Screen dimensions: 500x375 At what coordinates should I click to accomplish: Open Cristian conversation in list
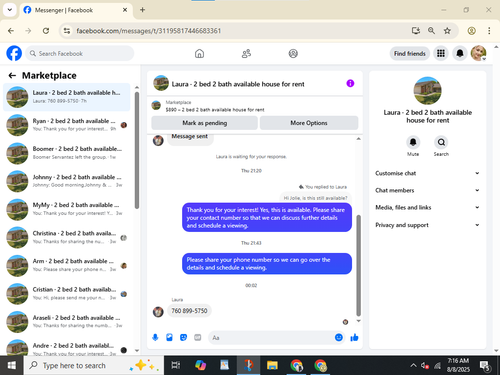[x=67, y=294]
